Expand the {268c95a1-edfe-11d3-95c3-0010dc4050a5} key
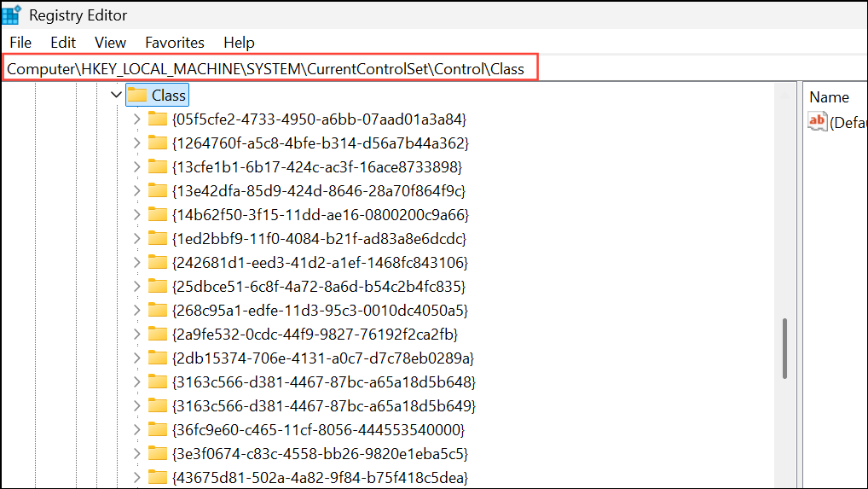 coord(136,310)
